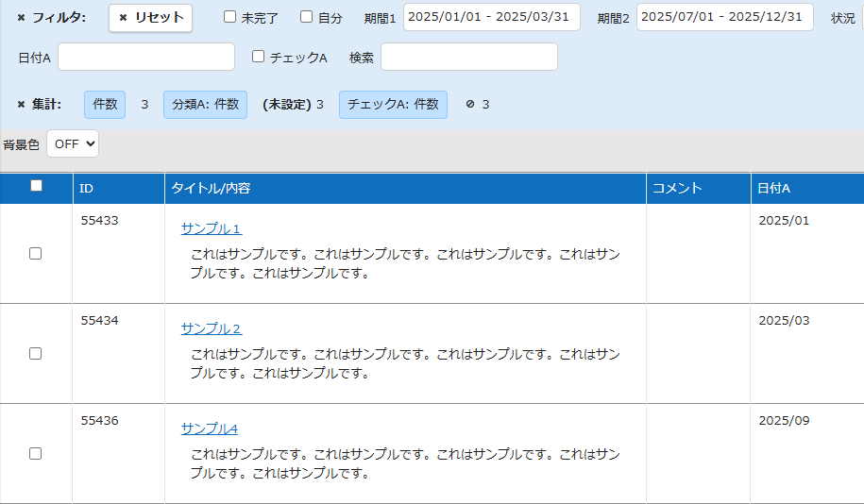
Task: Click the 日付A column header
Action: (x=807, y=189)
